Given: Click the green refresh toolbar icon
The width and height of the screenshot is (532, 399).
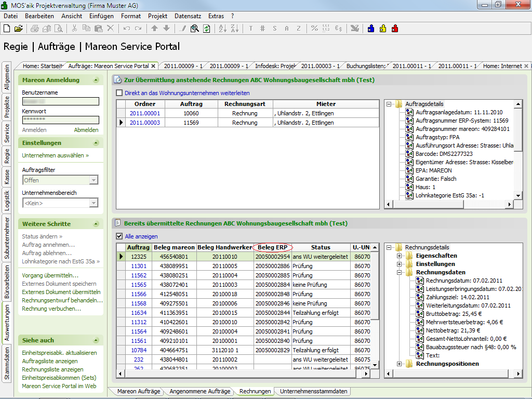Looking at the screenshot, I should [x=207, y=29].
